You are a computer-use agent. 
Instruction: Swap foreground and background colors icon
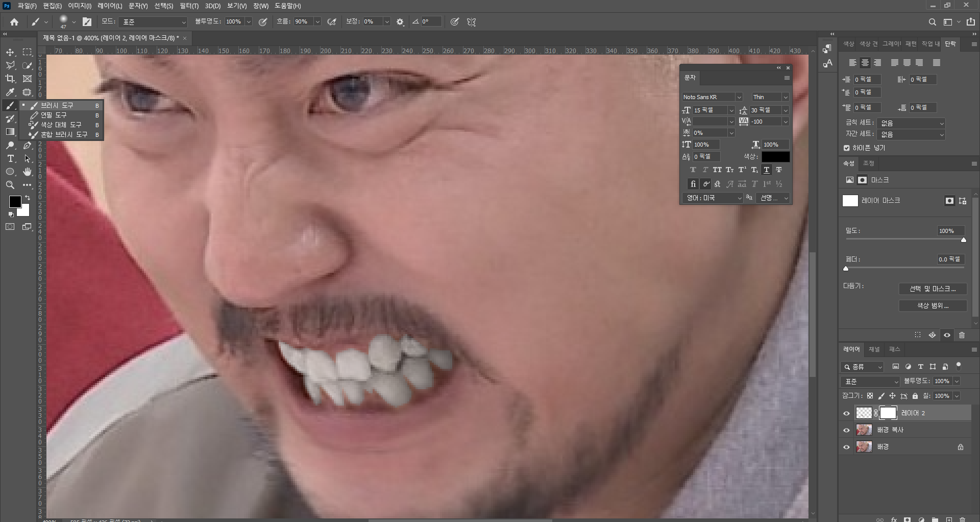click(x=28, y=198)
